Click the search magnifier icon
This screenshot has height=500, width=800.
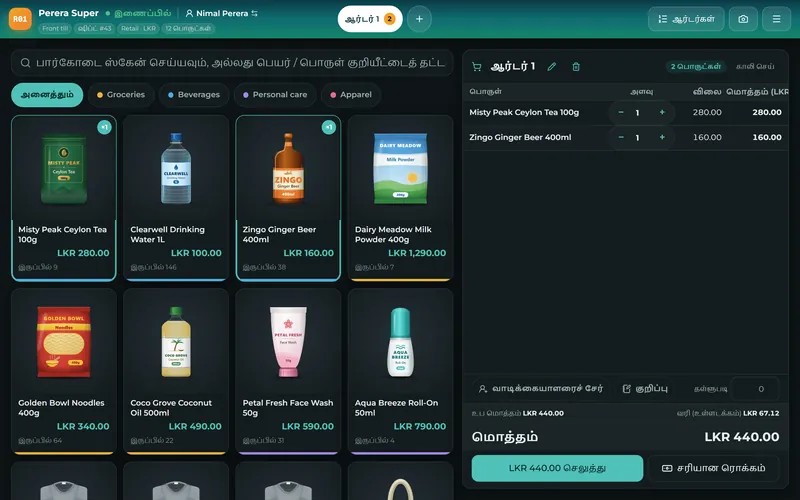(25, 63)
